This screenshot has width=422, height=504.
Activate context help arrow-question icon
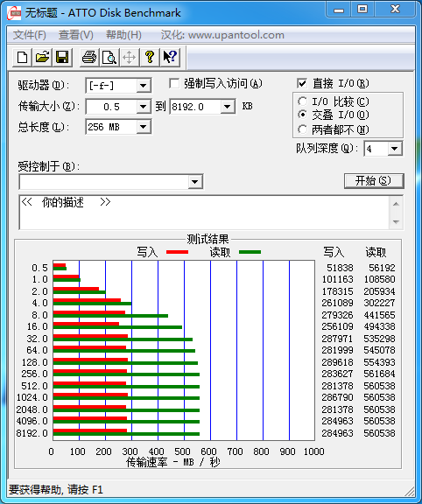[170, 58]
